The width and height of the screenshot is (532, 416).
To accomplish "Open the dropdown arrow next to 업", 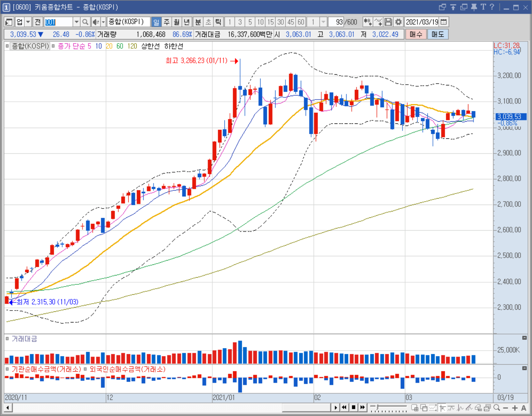I will [x=28, y=22].
